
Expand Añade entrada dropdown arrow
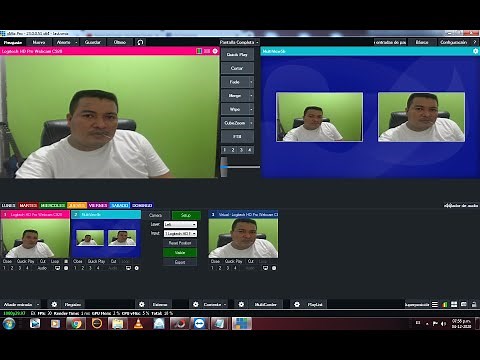[38, 304]
